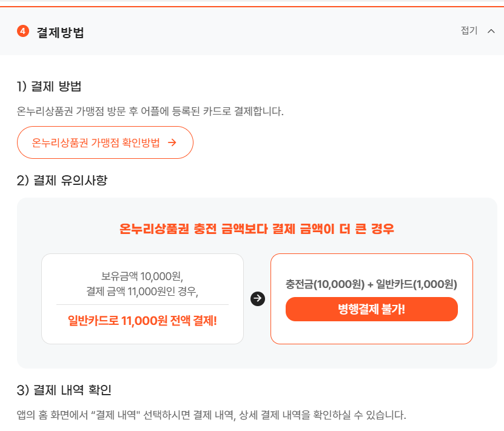Click the gray 보유금액 10,000원 example card
Viewport: 504px width, 431px height.
click(143, 298)
